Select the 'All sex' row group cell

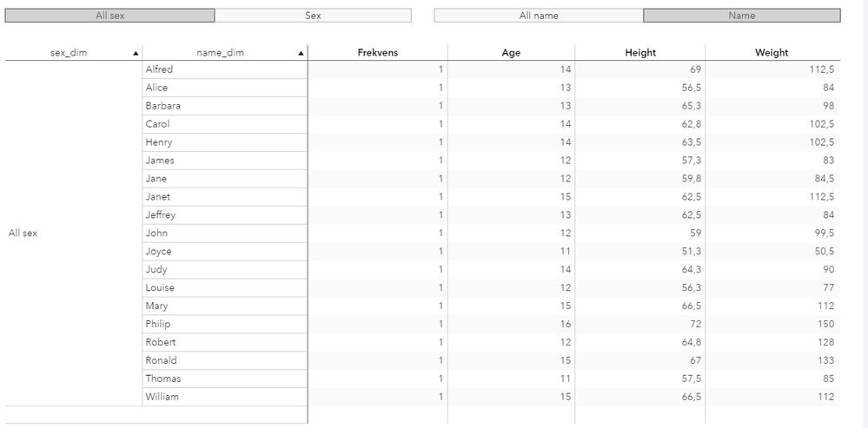coord(23,233)
